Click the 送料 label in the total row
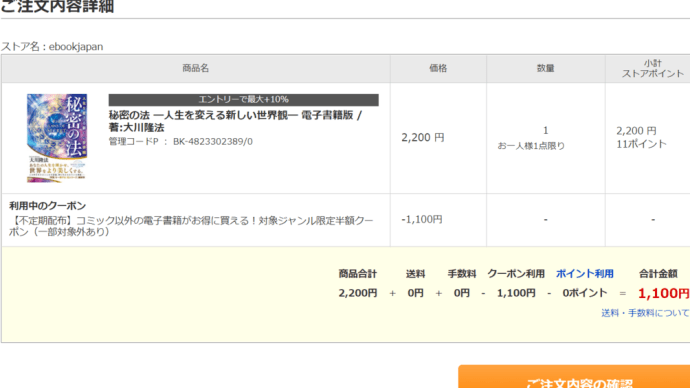 [x=415, y=274]
